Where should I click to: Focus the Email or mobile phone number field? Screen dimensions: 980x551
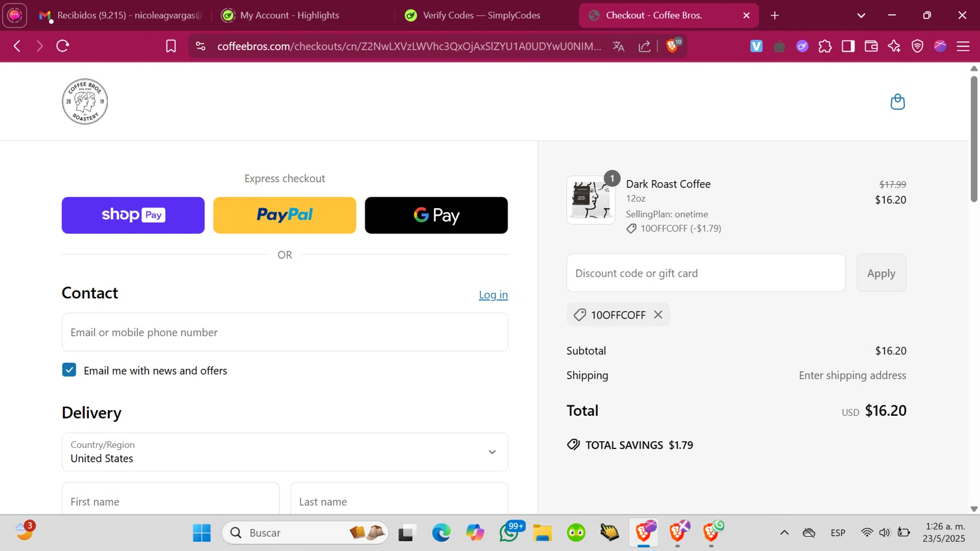[285, 332]
